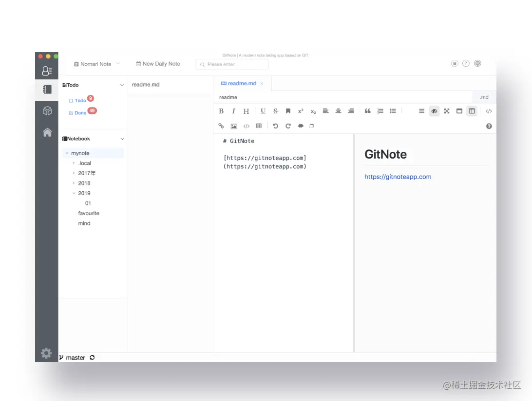Go to the home sidebar view

pos(47,132)
